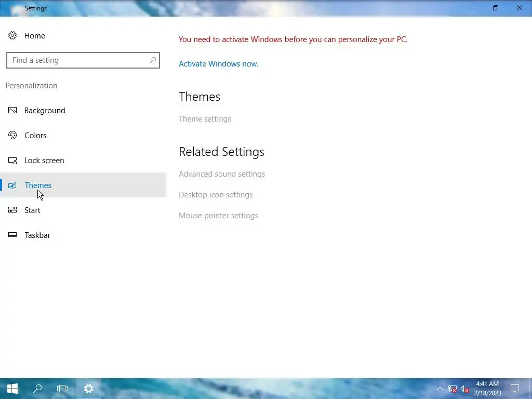Click the network status tray icon

tap(453, 389)
